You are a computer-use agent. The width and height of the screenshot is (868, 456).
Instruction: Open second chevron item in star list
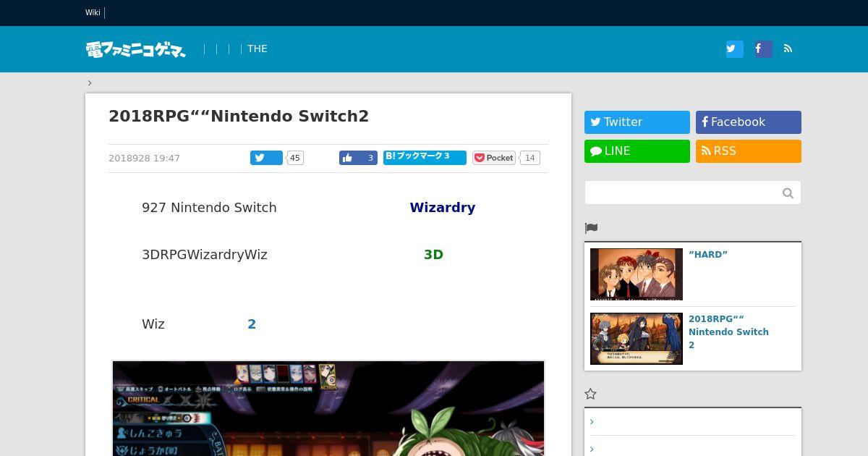pos(592,449)
